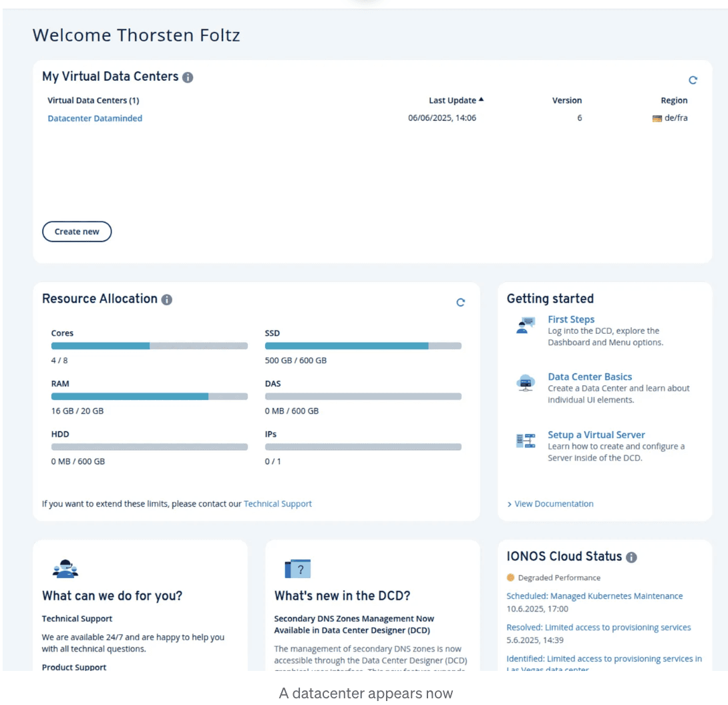The width and height of the screenshot is (728, 705).
Task: Click the 5.6.2025, 14:39 timestamp
Action: (535, 640)
